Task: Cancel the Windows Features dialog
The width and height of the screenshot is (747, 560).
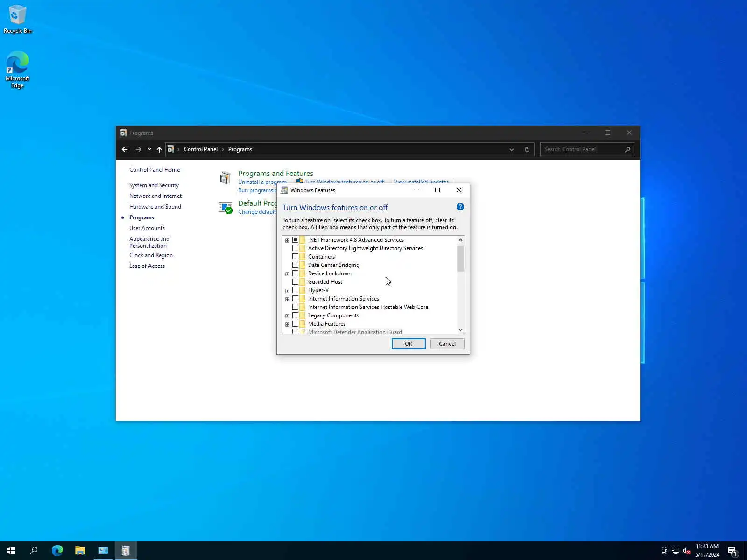Action: (447, 344)
